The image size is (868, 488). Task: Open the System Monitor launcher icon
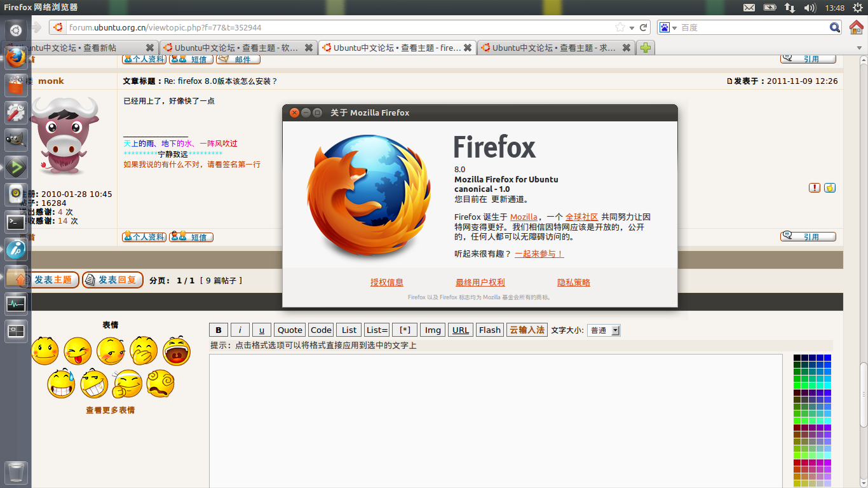coord(16,304)
